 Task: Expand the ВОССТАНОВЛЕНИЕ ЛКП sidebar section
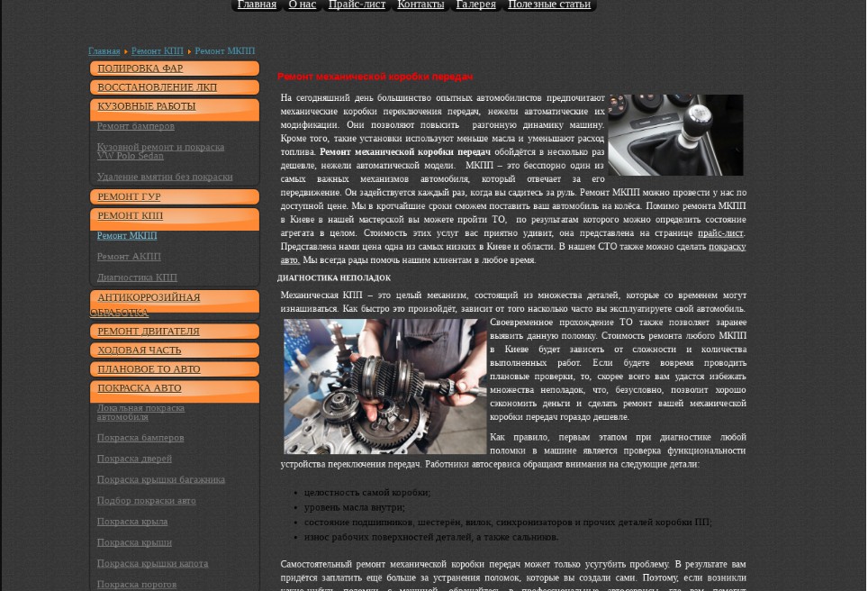point(175,87)
